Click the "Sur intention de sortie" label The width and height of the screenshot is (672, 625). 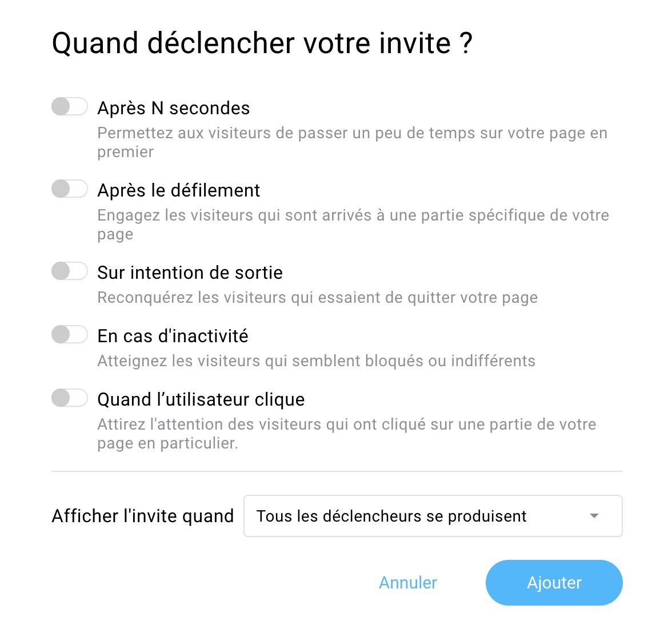click(190, 273)
